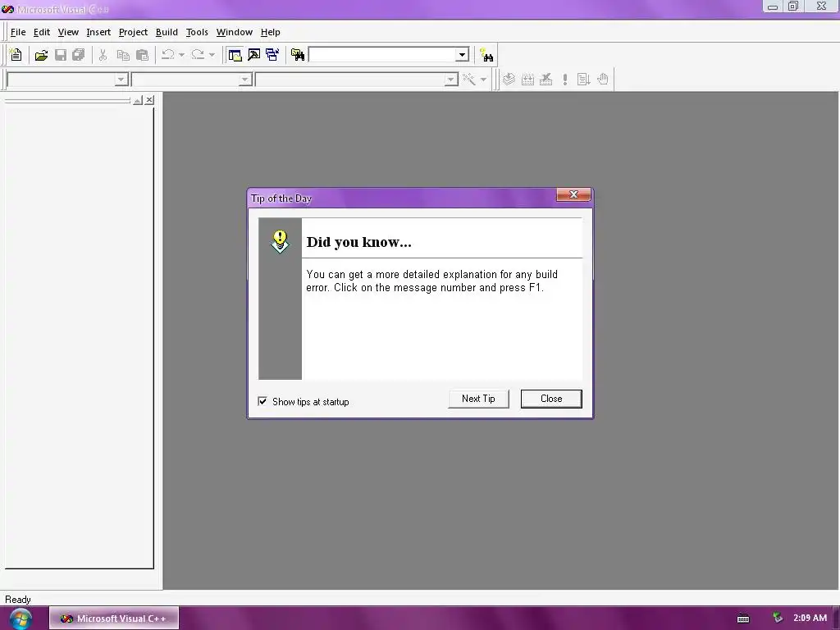This screenshot has width=840, height=630.
Task: Open the Edit menu
Action: [x=42, y=32]
